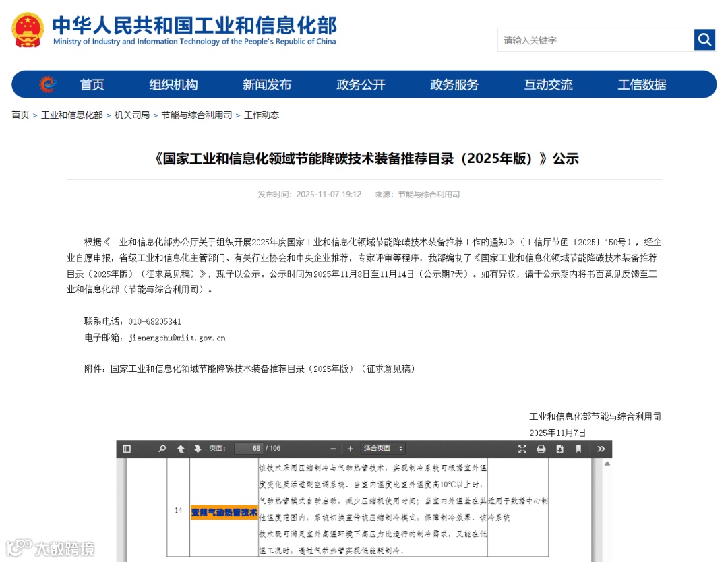Click the signature date 2025年11月7日
This screenshot has width=728, height=562.
(557, 433)
